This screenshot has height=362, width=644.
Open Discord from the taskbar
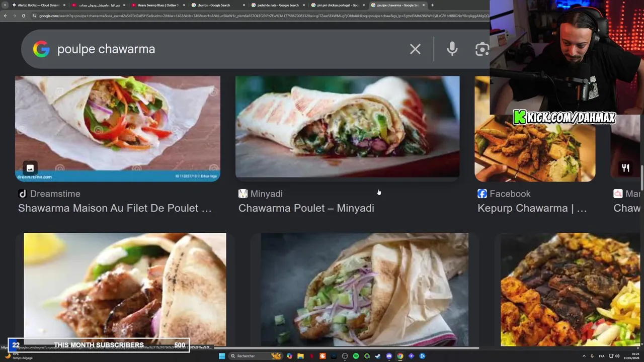[389, 356]
